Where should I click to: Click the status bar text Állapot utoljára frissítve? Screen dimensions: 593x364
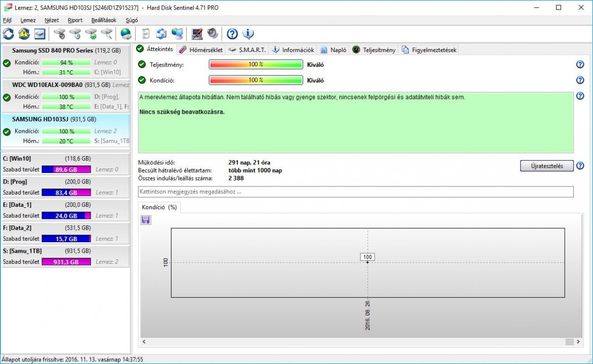point(73,359)
